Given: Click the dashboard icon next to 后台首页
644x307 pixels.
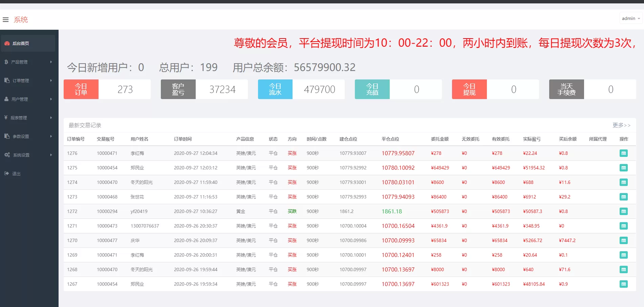Looking at the screenshot, I should (7, 43).
